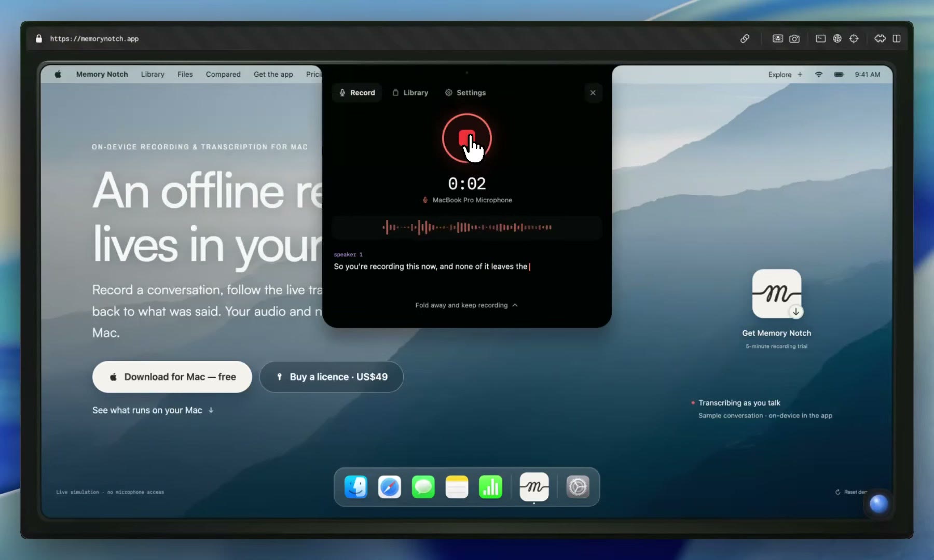Open the terminal console icon
Image resolution: width=934 pixels, height=560 pixels.
[x=820, y=38]
